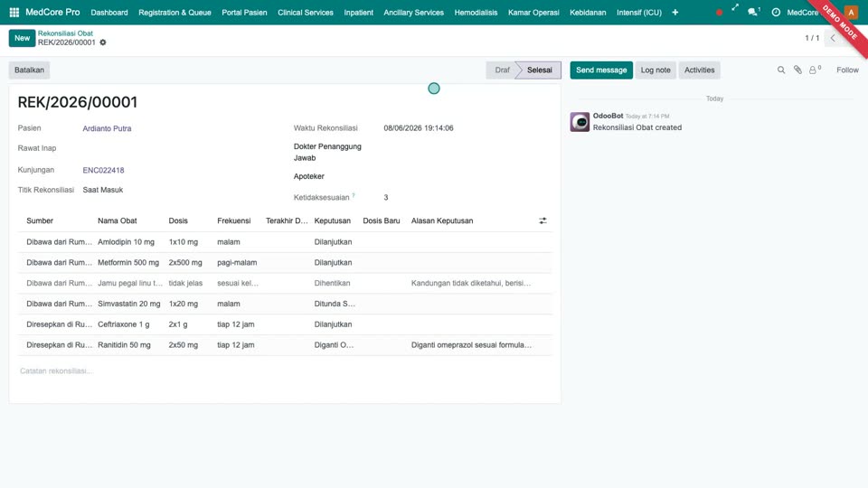
Task: Click the Send message button
Action: coord(601,70)
